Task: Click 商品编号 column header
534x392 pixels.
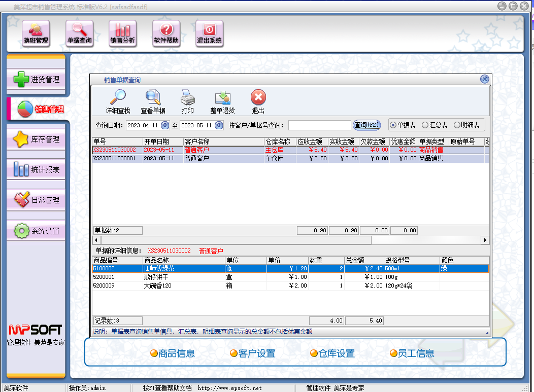Action: coord(117,260)
